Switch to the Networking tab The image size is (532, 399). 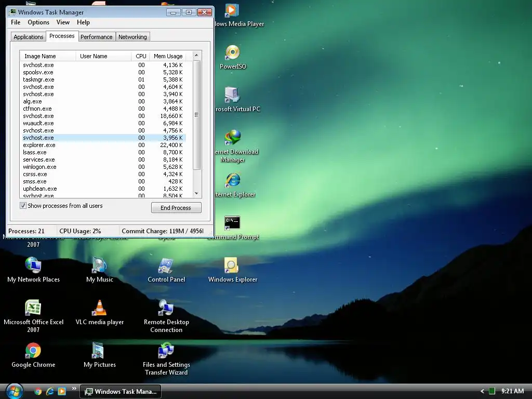[x=132, y=37]
